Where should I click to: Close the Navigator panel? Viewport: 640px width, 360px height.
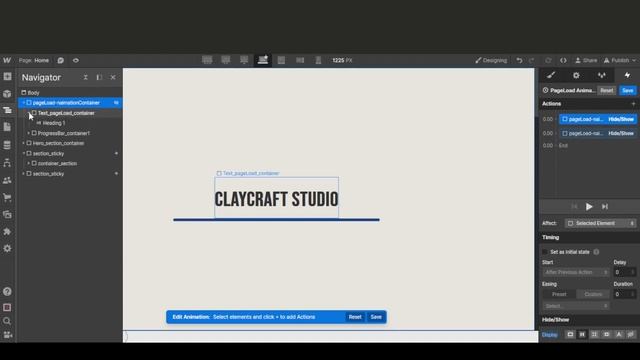pyautogui.click(x=113, y=77)
